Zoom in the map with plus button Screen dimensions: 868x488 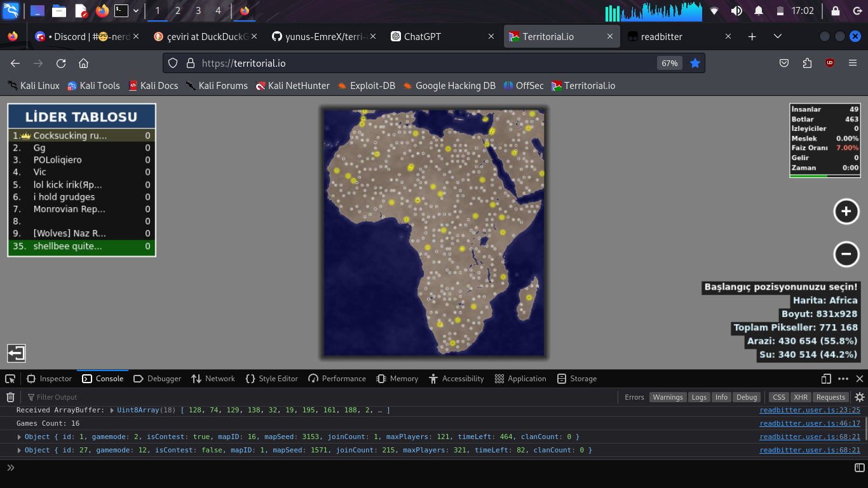pyautogui.click(x=846, y=212)
